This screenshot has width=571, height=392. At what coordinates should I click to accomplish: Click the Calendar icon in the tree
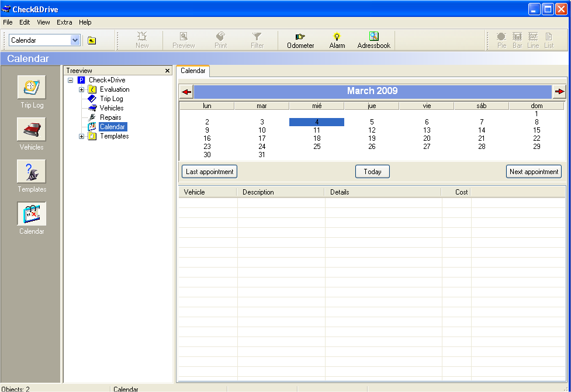pos(92,127)
